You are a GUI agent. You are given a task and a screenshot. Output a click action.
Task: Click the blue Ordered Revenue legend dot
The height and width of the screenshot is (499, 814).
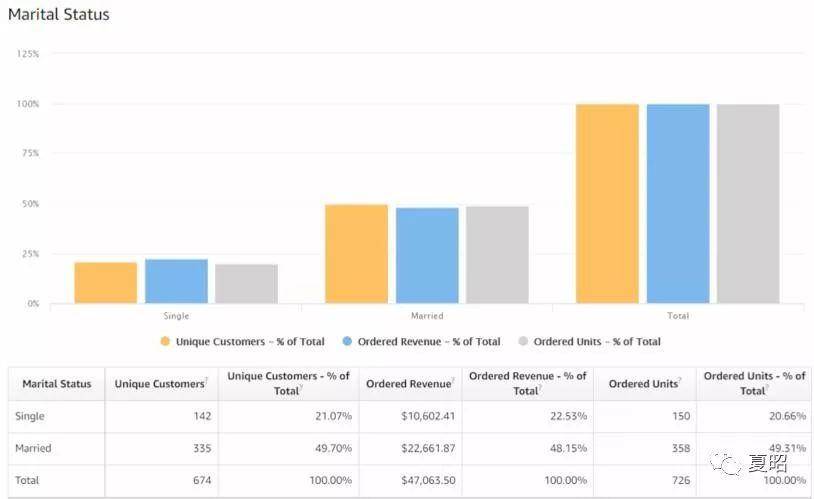347,341
